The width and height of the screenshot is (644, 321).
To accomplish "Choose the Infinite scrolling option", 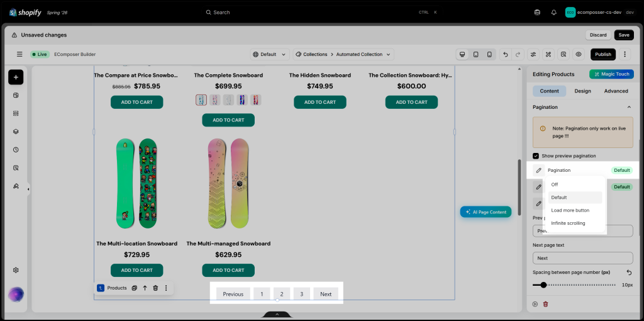I will pyautogui.click(x=575, y=223).
